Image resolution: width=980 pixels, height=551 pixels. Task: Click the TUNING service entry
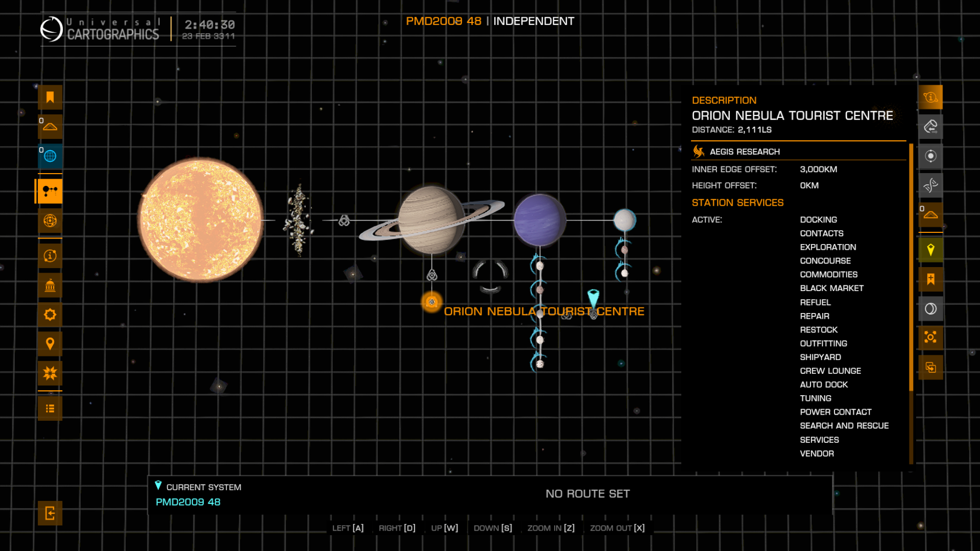[816, 398]
